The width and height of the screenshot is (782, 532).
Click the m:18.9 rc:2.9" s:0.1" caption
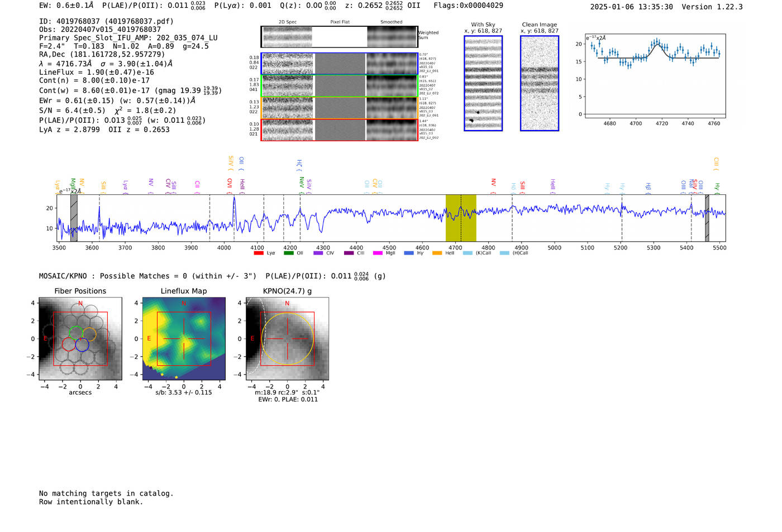click(x=287, y=392)
